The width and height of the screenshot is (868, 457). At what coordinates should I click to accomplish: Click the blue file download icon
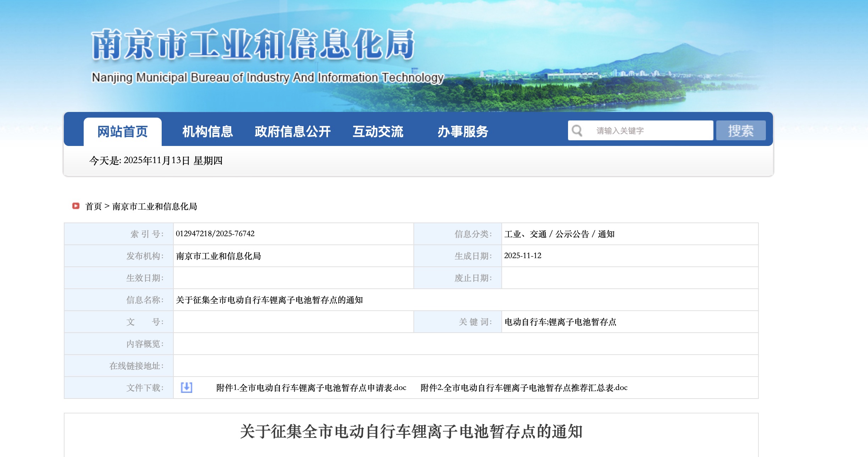coord(187,388)
